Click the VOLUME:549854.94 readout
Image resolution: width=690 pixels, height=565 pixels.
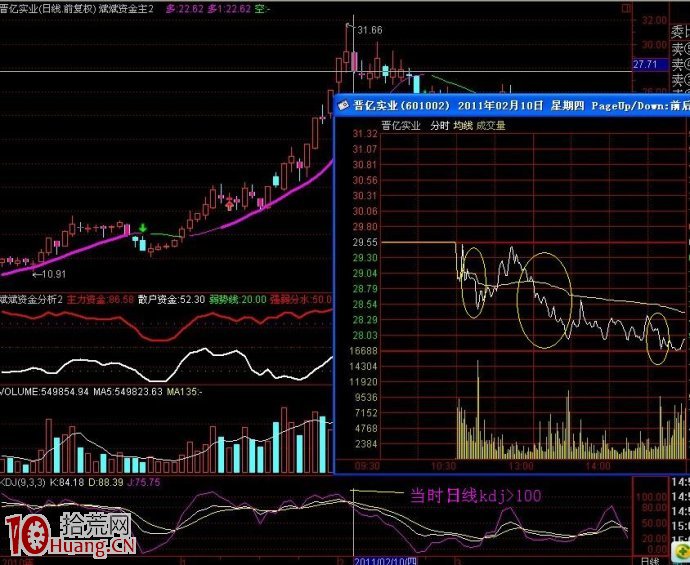44,391
